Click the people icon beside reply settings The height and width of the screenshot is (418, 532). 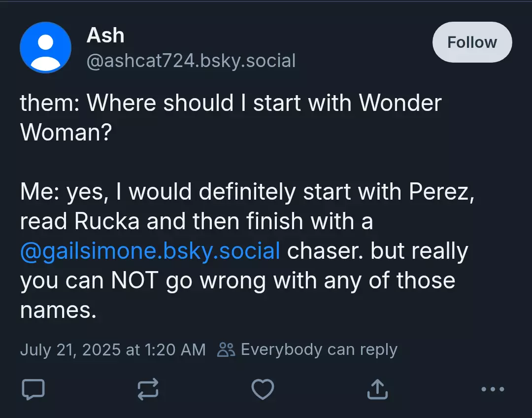pos(226,350)
